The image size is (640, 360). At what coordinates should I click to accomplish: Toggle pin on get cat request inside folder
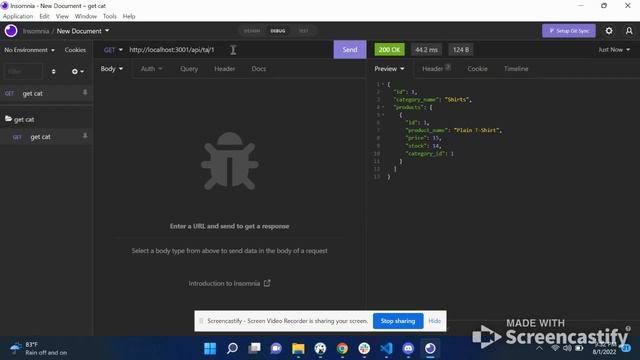(85, 136)
